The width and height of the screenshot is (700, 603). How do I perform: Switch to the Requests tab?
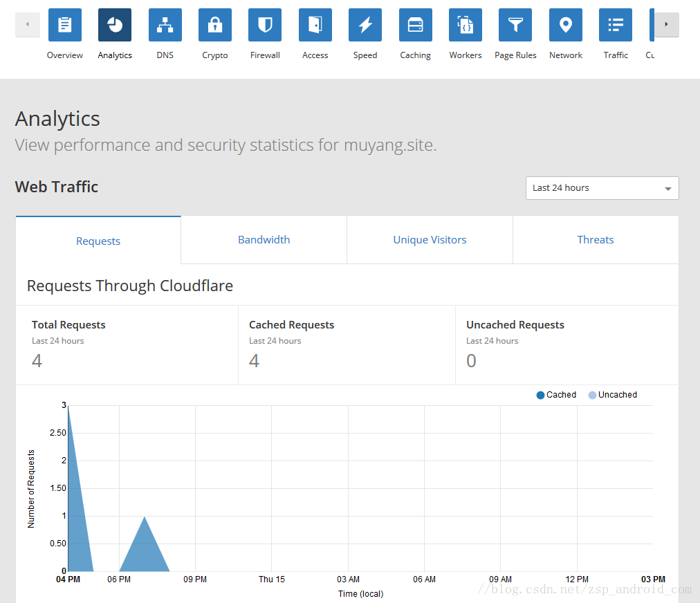click(98, 241)
